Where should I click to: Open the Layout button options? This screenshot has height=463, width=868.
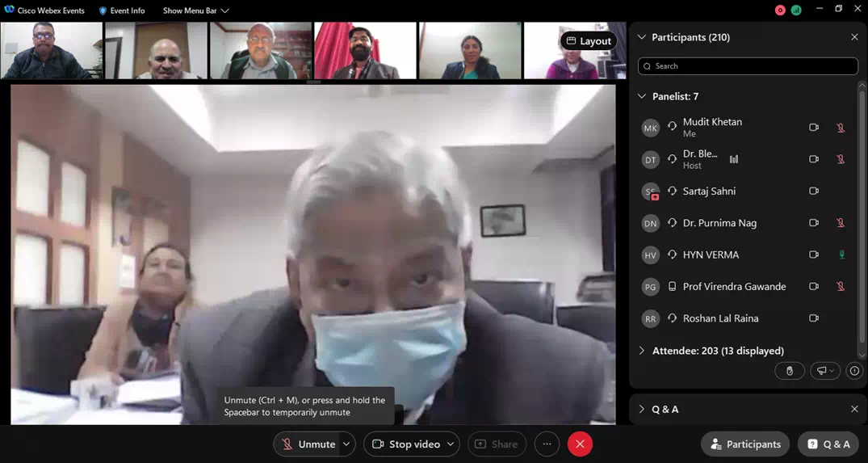coord(589,41)
